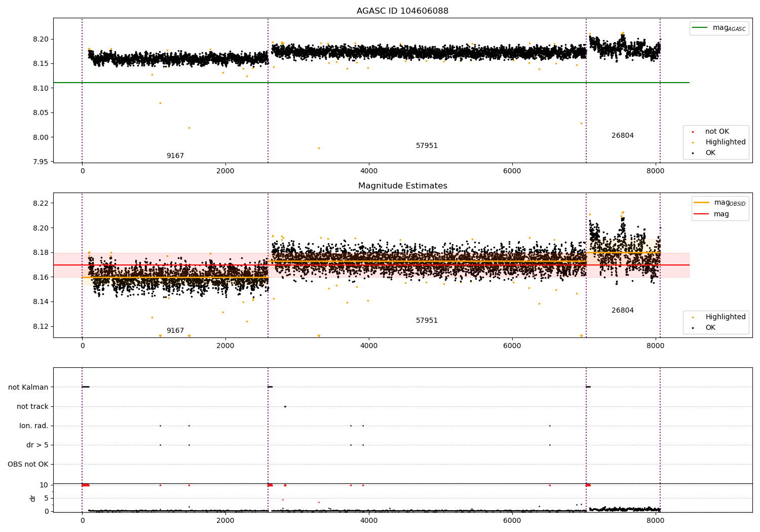Click the 8.00 y-tick in top plot
760x532 pixels.
pos(41,137)
